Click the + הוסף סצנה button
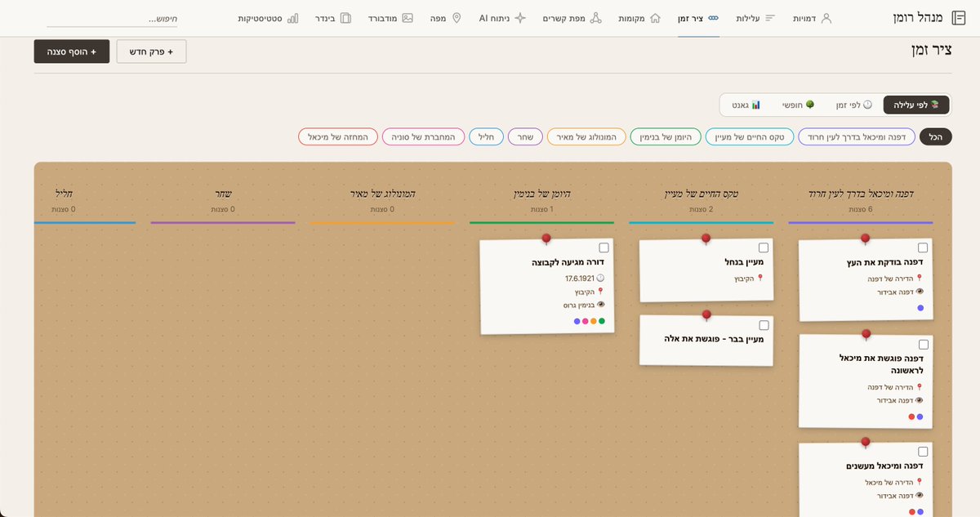980x517 pixels. (x=72, y=51)
